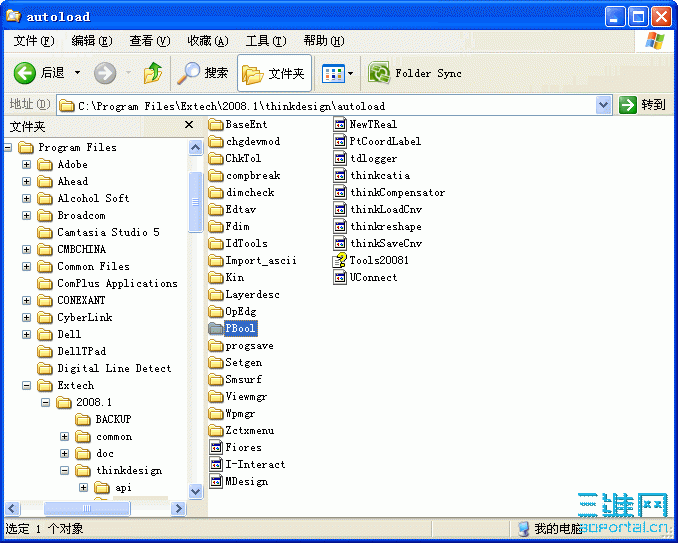678x543 pixels.
Task: Click the highlighted PBool folder icon
Action: [215, 329]
